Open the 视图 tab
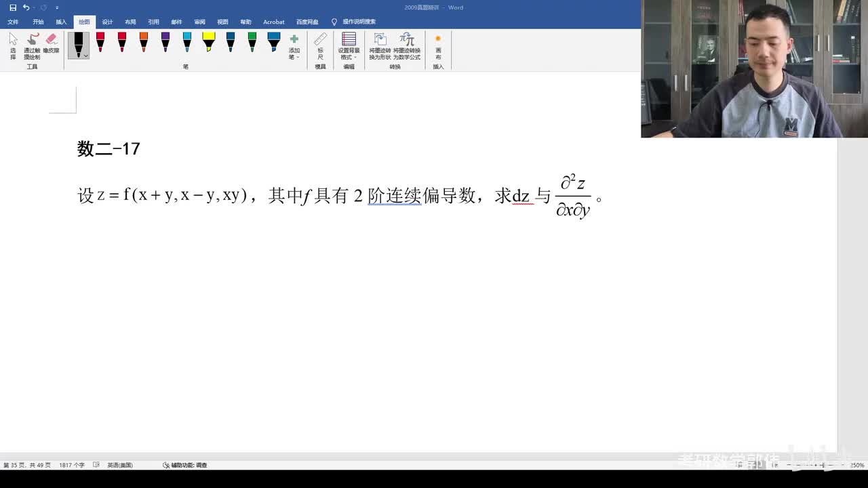 point(222,22)
